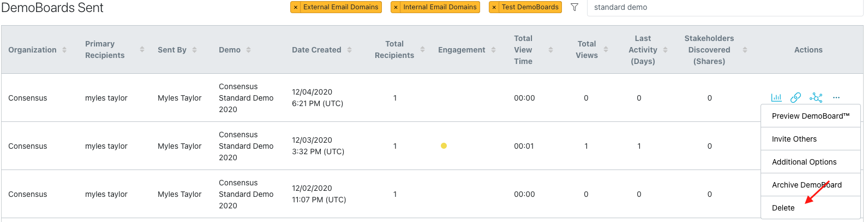Sort by Engagement column
Viewport: 868px width, 222px height.
pos(493,50)
